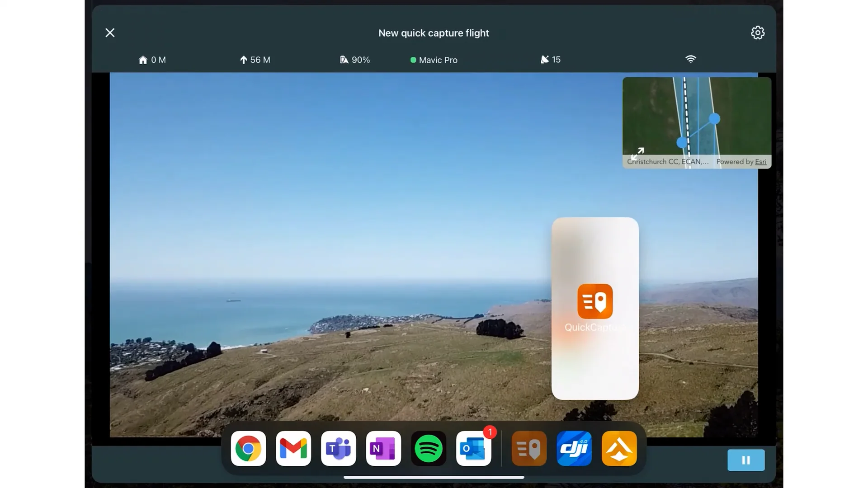The width and height of the screenshot is (868, 488).
Task: Open OneNote from the dock
Action: [x=383, y=449]
